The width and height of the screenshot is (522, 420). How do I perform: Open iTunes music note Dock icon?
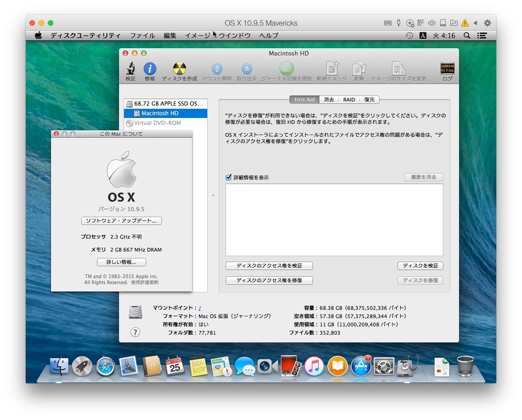[314, 366]
